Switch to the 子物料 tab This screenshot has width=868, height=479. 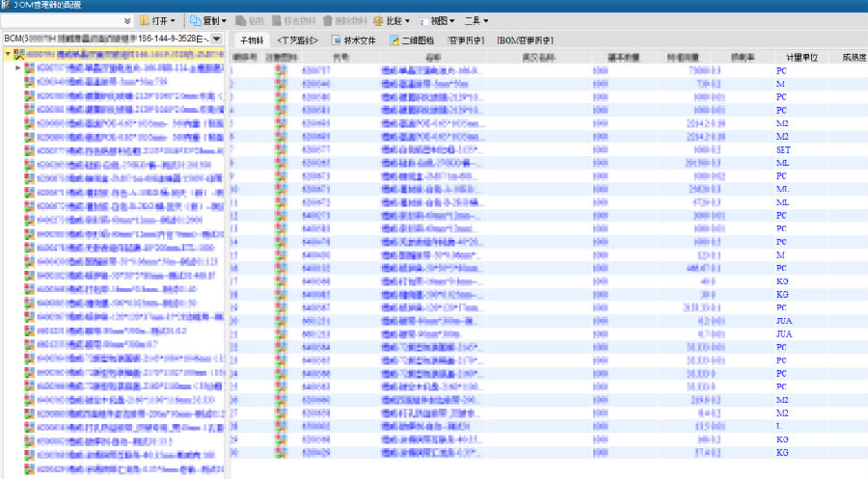click(x=251, y=40)
